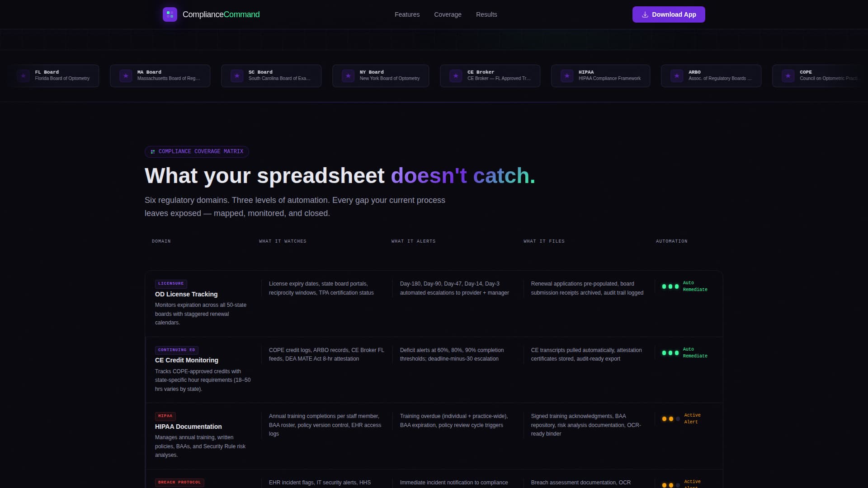Click HIPAA Documentation automation dots
The image size is (868, 488).
671,419
